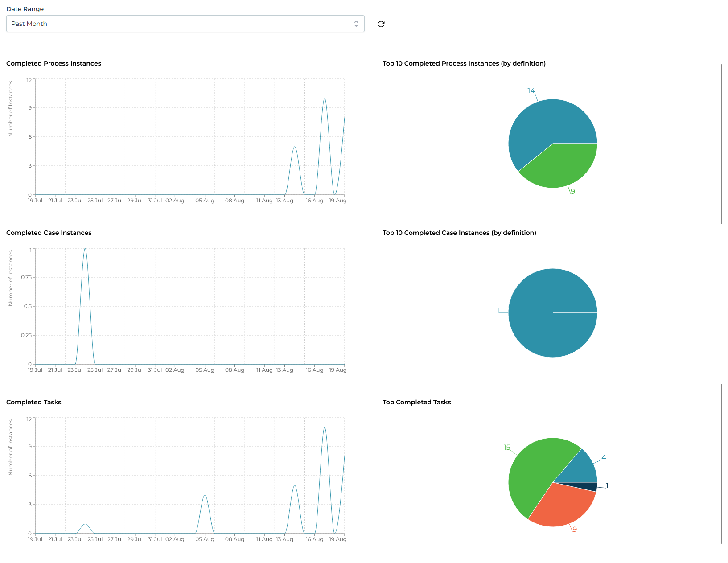Click the Completed Case Instances chart title
This screenshot has height=563, width=728.
[x=49, y=233]
